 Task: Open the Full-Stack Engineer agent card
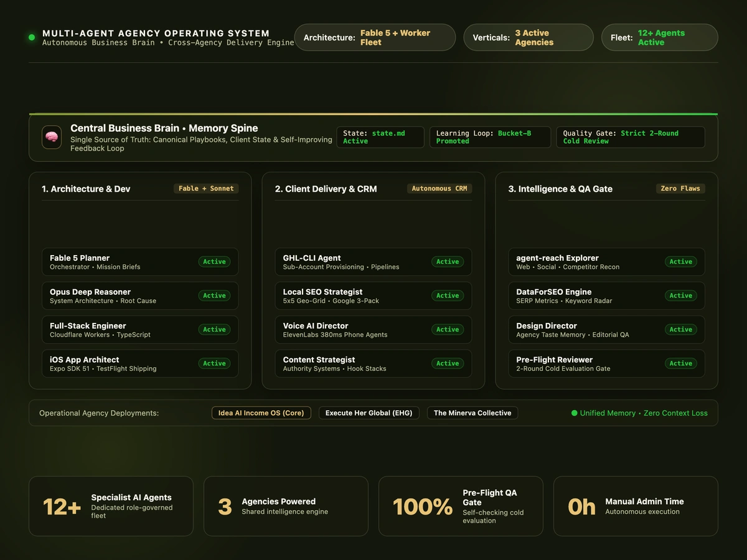[140, 330]
